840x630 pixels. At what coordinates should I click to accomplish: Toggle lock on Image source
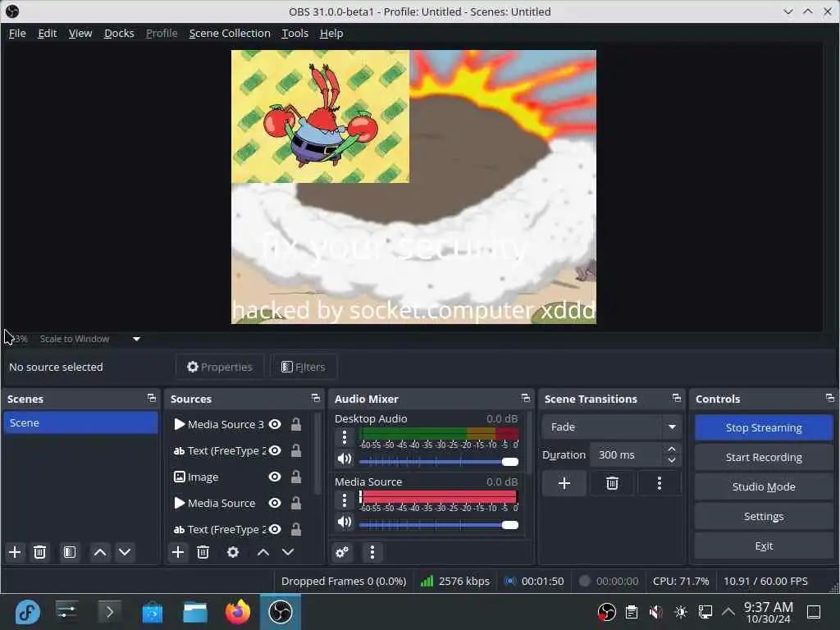pos(295,477)
